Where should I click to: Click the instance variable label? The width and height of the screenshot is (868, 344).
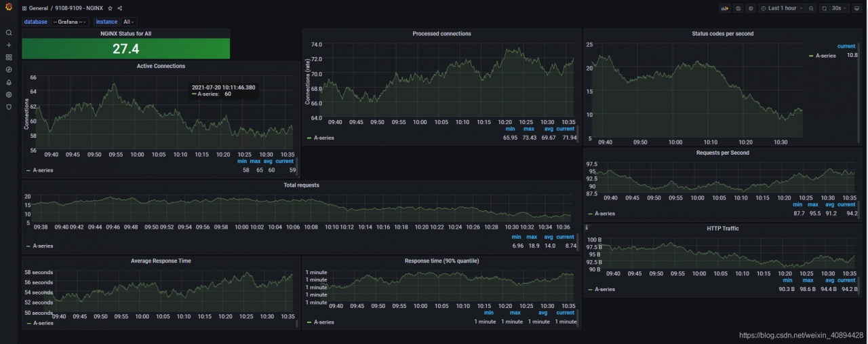pyautogui.click(x=106, y=22)
